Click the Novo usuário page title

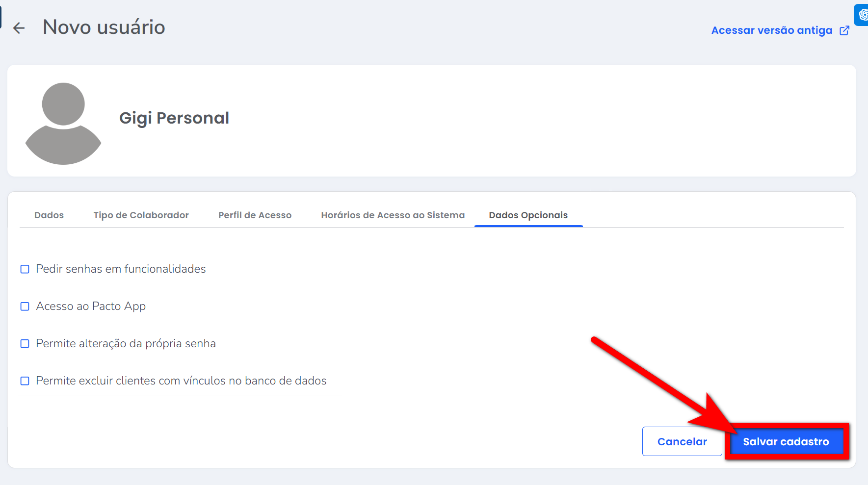[x=104, y=27]
